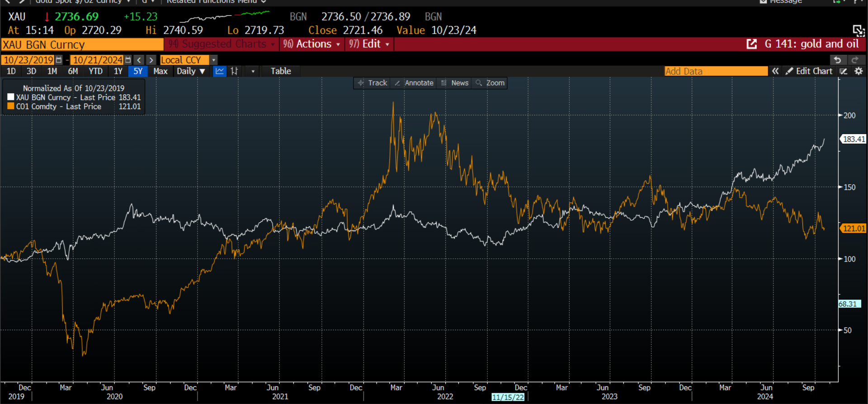The height and width of the screenshot is (404, 868).
Task: Select the Max period
Action: click(160, 71)
